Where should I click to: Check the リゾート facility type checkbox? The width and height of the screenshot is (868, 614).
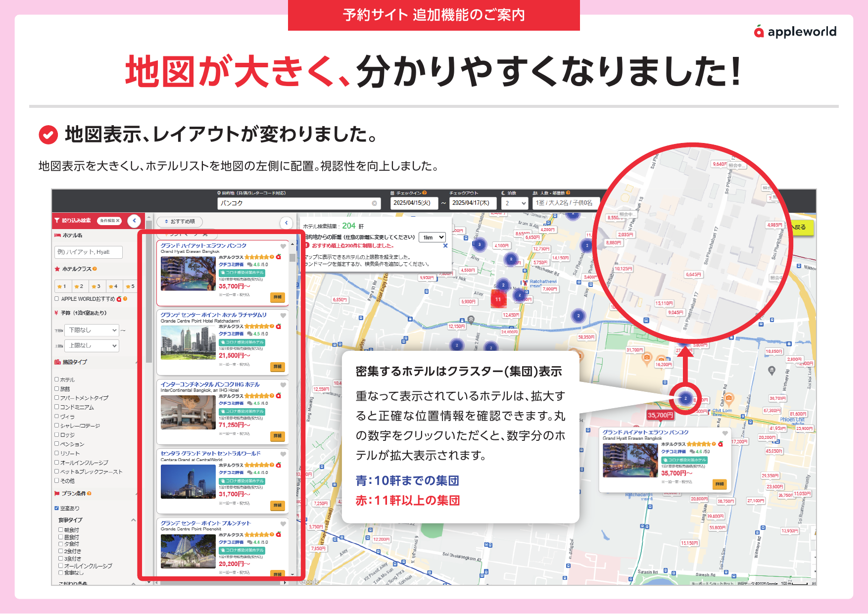point(57,453)
